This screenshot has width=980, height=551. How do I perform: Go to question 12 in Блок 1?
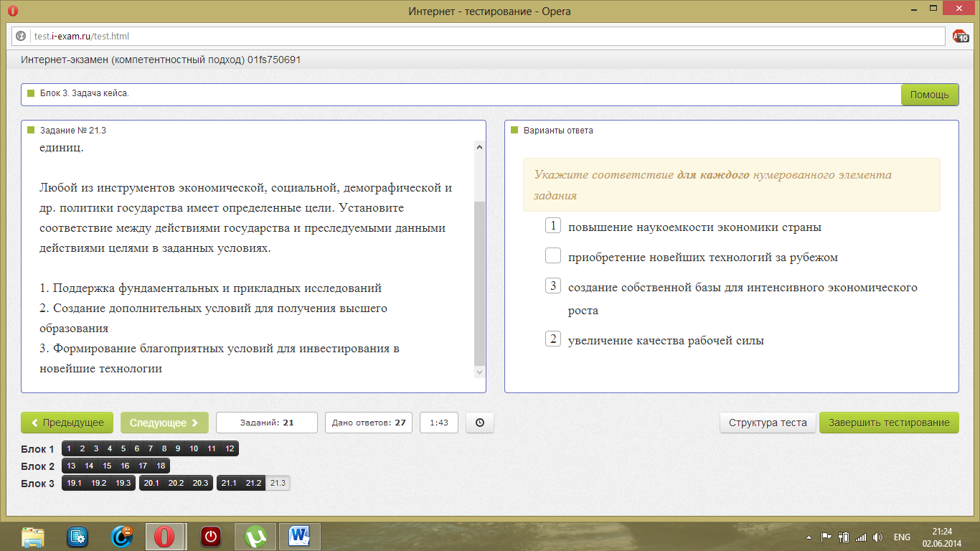pyautogui.click(x=230, y=448)
